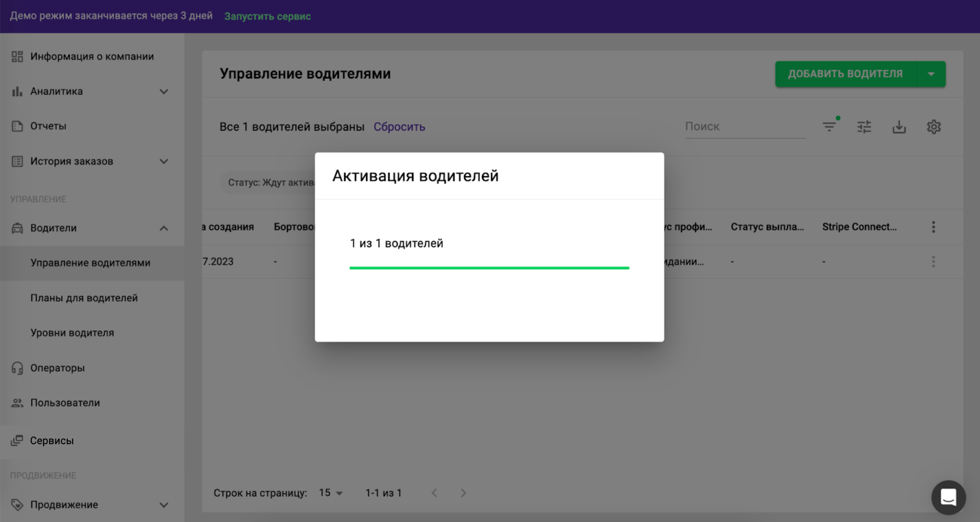Click the green activation progress bar
The width and height of the screenshot is (980, 522).
point(489,268)
